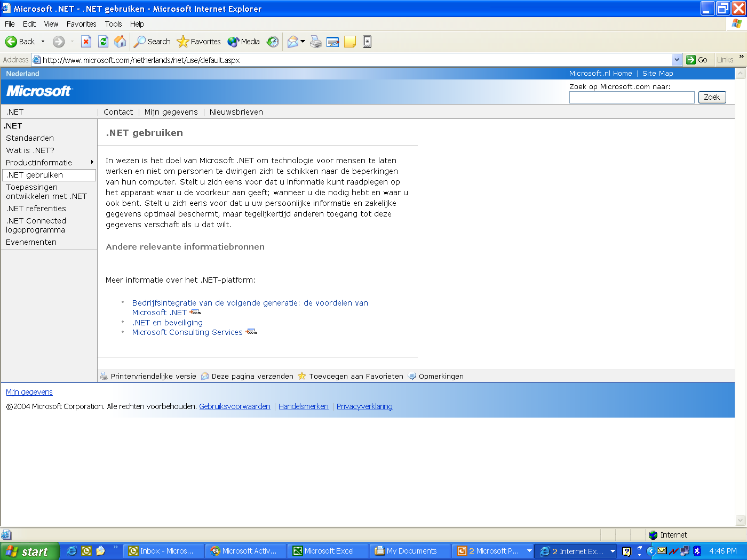Open the footer Mijn gegevens link
Screen dimensions: 747x560
tap(29, 392)
